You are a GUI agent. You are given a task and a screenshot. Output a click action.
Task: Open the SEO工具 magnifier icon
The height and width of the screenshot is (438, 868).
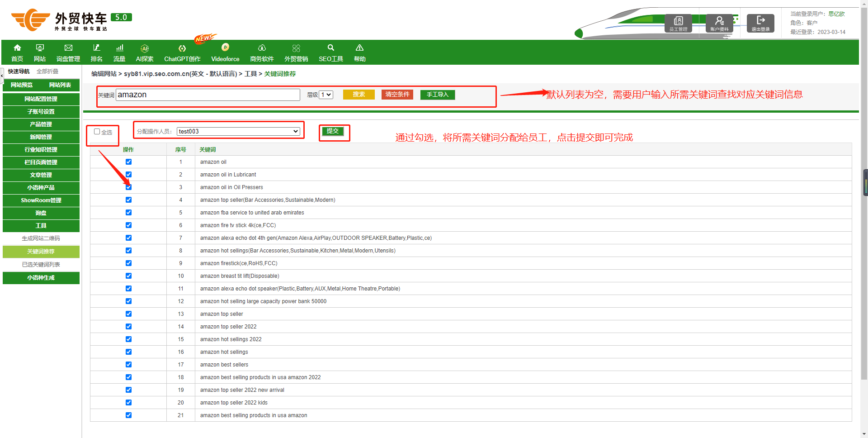point(331,48)
